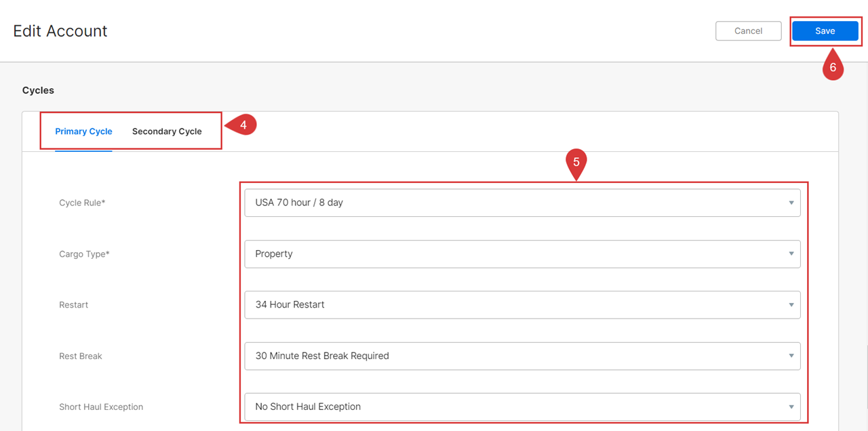The width and height of the screenshot is (868, 431).
Task: Click the Restart field label
Action: (x=74, y=305)
